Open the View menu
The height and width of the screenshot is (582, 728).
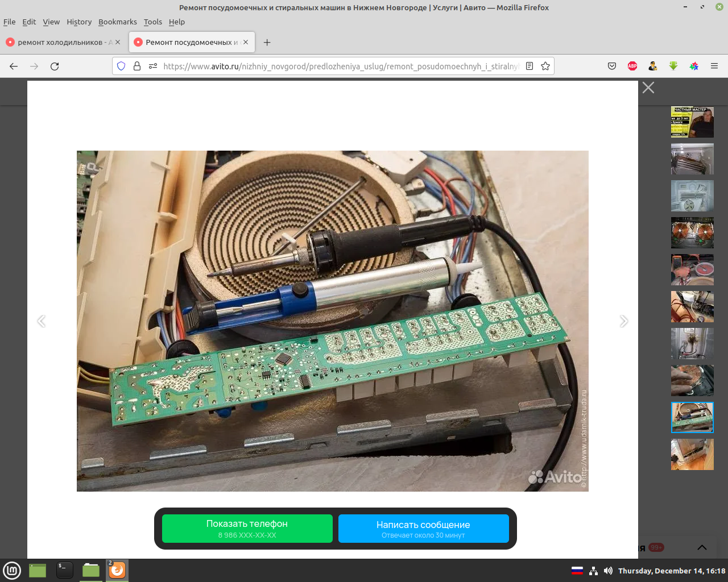(x=51, y=22)
